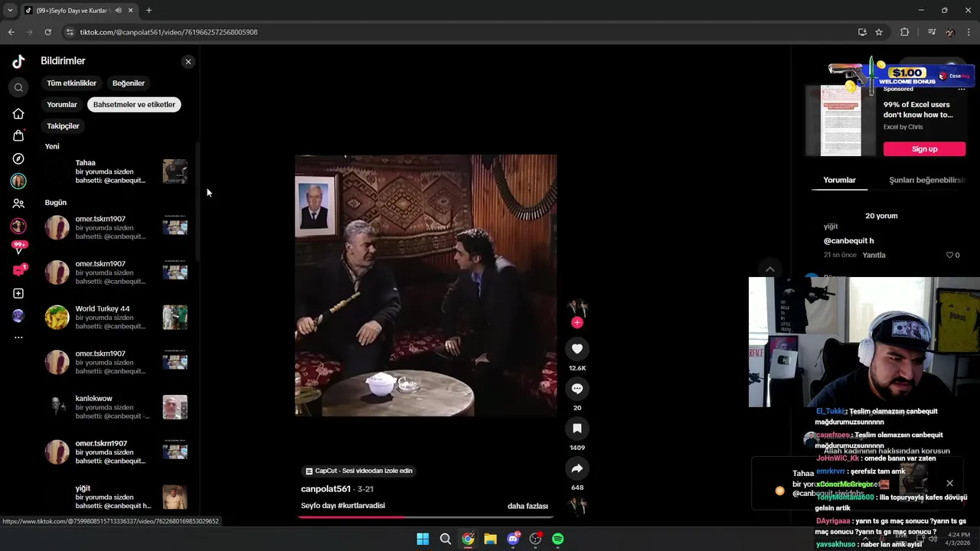
Task: Open the tab search dropdown arrow
Action: coord(9,11)
